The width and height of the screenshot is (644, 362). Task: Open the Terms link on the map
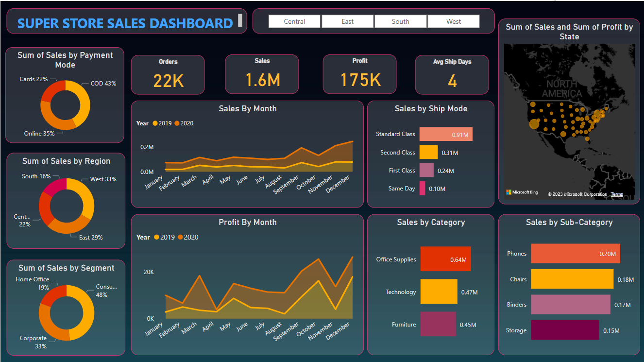(616, 194)
